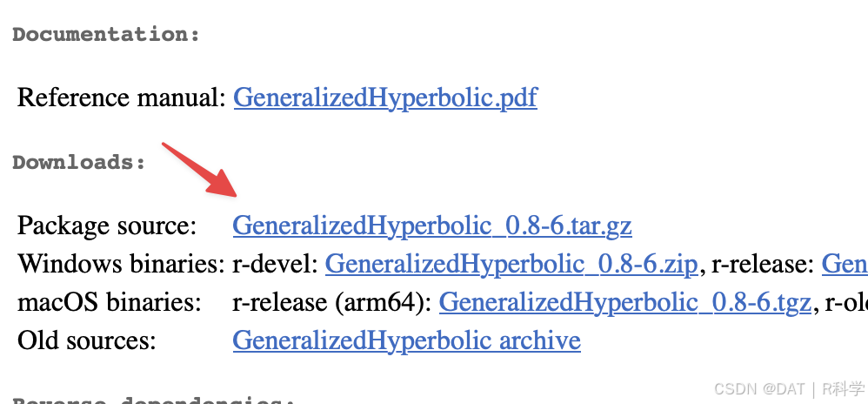This screenshot has width=868, height=404.
Task: Click the Documentation: section heading
Action: coord(106,35)
